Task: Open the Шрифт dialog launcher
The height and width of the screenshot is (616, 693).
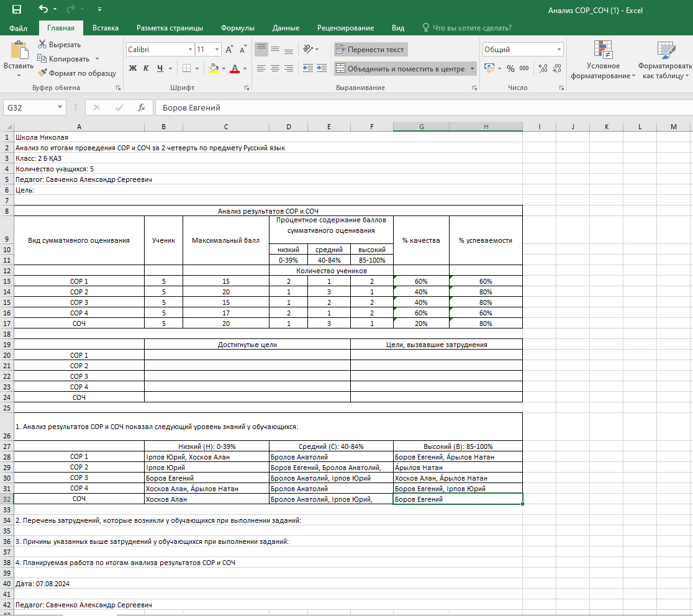Action: click(x=247, y=88)
